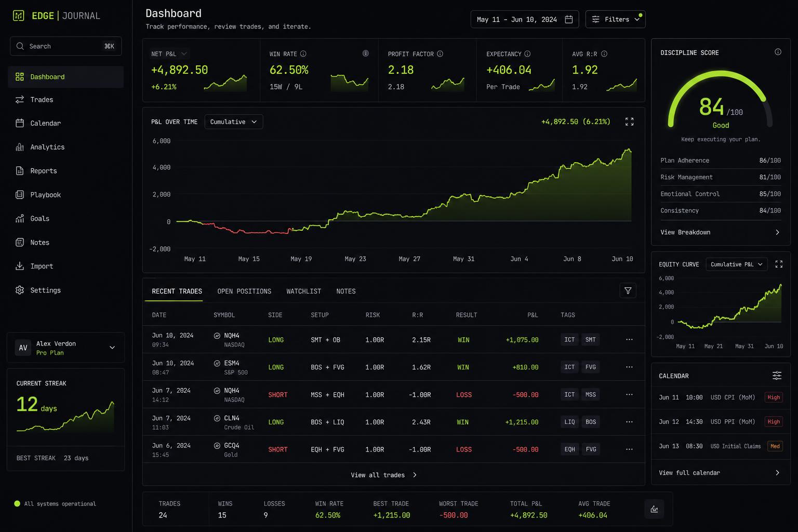798x532 pixels.
Task: Click the Discipline Score gauge arc
Action: [x=720, y=99]
